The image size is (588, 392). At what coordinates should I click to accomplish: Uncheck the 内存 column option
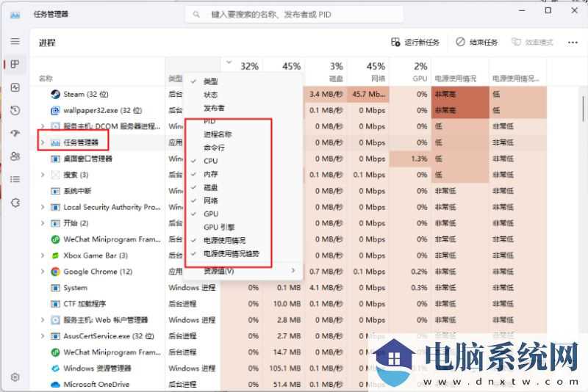pos(243,174)
